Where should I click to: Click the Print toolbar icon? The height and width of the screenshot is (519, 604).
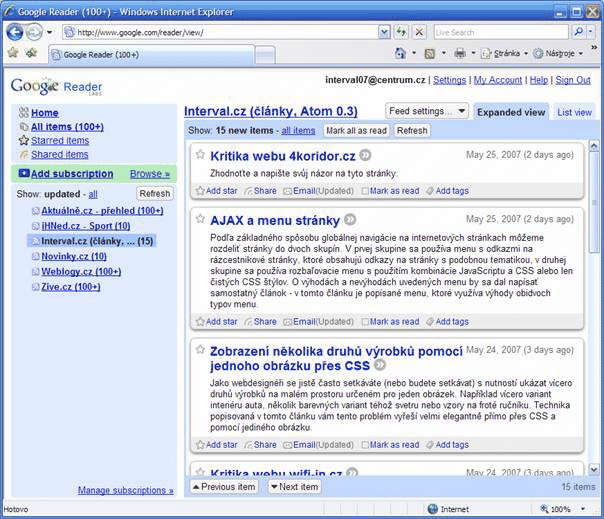pos(460,53)
